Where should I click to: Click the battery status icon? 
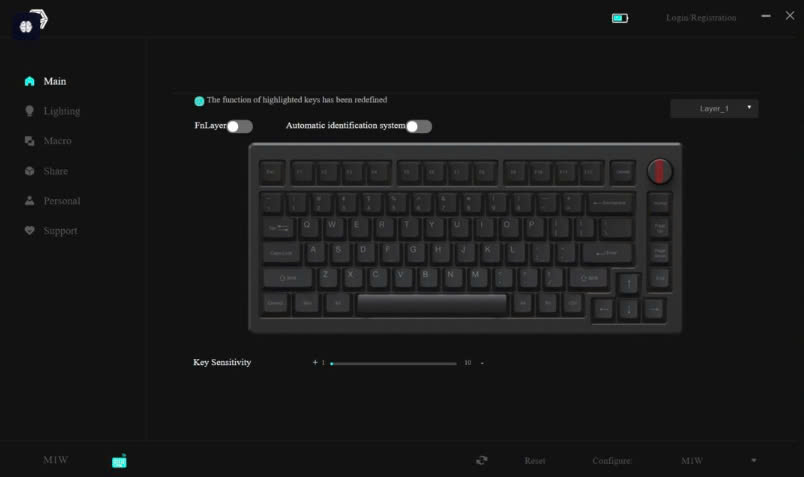click(620, 18)
